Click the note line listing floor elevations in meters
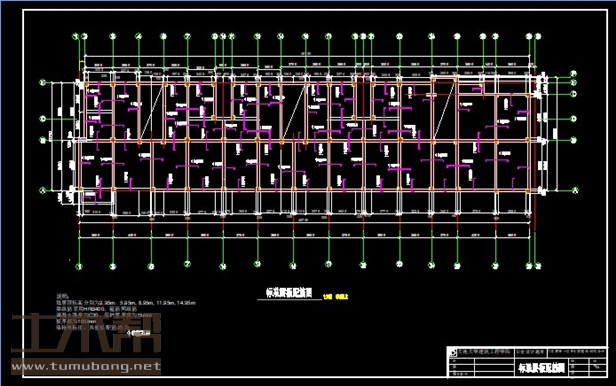The image size is (616, 386). 126,303
